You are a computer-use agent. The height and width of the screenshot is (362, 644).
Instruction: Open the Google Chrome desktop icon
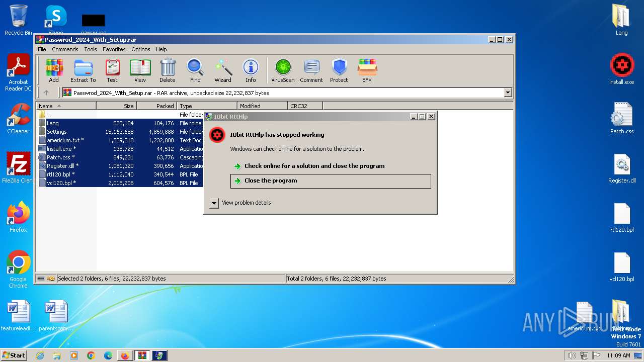[x=18, y=269]
